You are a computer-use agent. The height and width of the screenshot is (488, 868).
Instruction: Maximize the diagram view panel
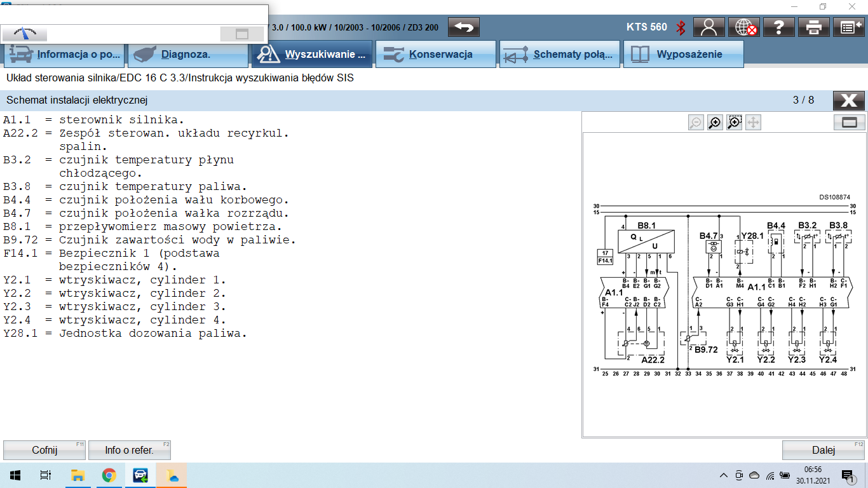tap(850, 122)
